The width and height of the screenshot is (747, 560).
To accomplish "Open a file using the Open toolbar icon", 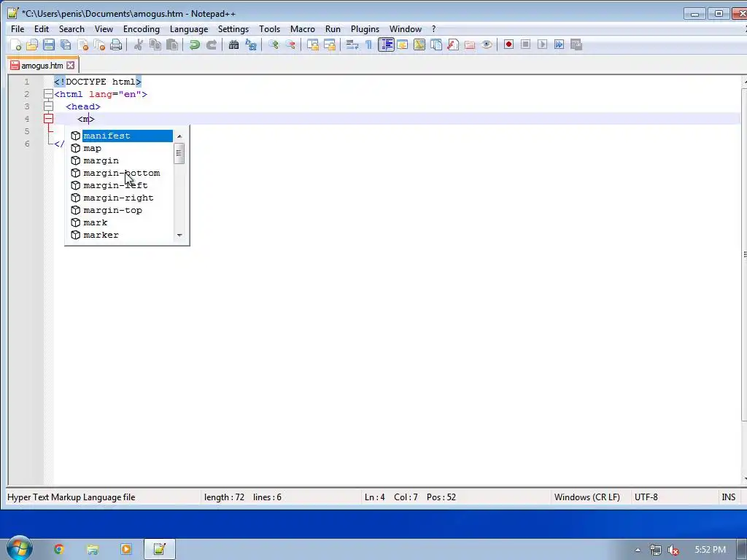I will click(32, 44).
